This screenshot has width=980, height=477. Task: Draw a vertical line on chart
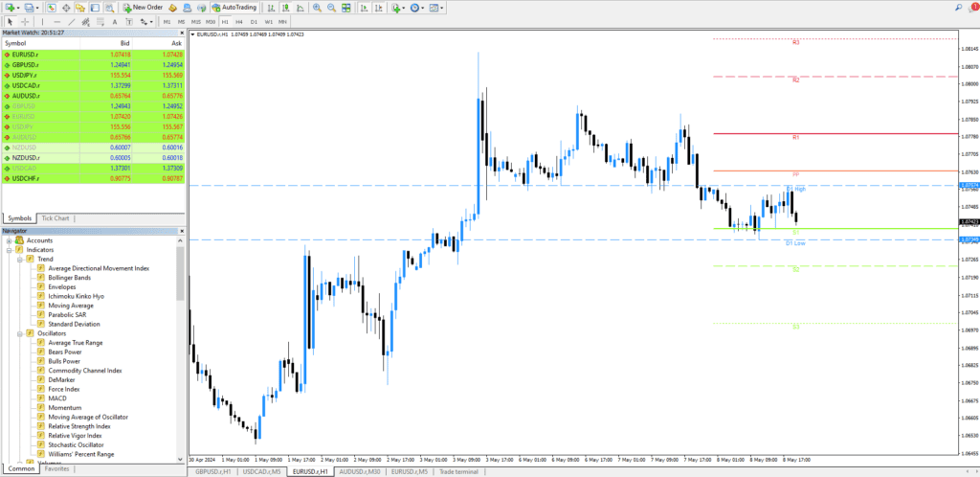click(44, 21)
